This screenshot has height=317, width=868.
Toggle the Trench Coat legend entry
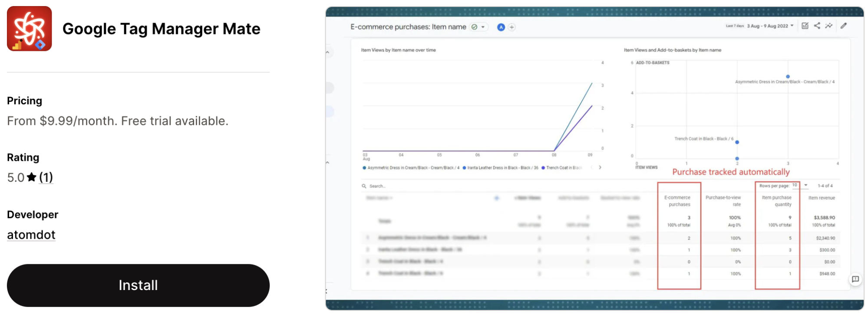coord(561,168)
